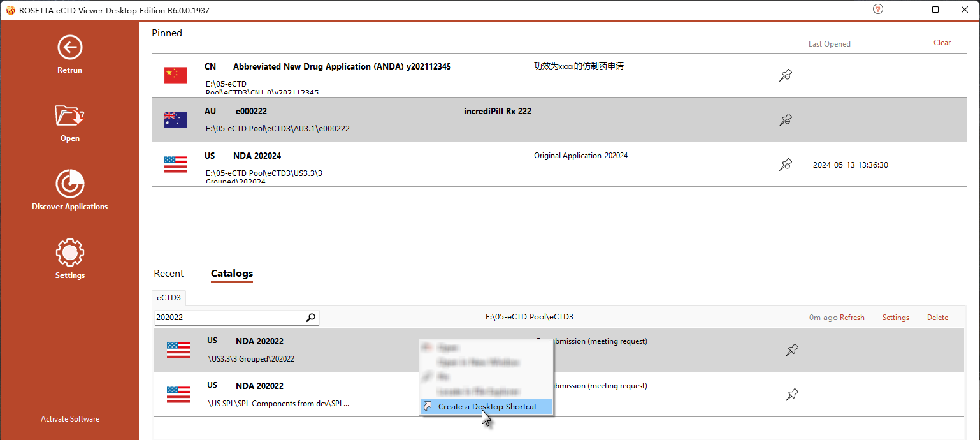Screen dimensions: 980x440
Task: Click the help question mark icon in the title bar
Action: click(878, 10)
